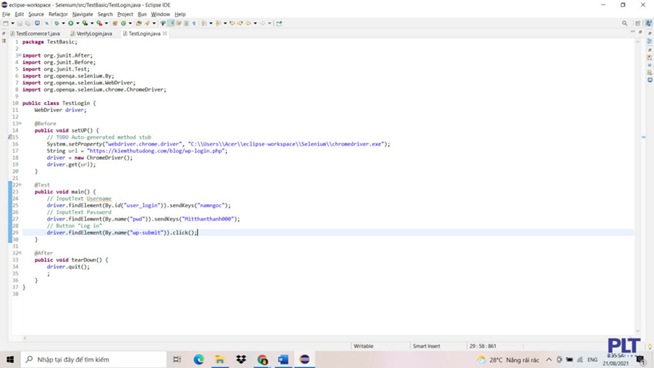Click the Smart Insert status entry
The image size is (654, 368).
pos(426,346)
